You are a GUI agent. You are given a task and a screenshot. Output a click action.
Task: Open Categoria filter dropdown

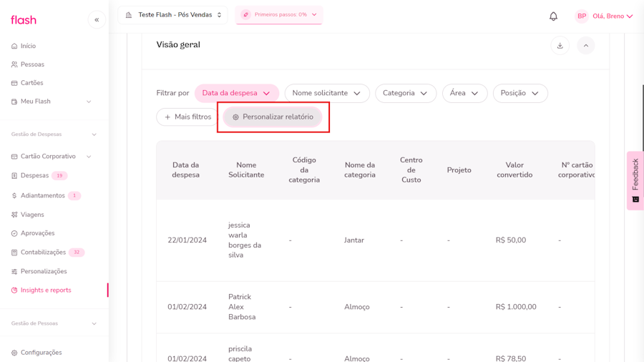pyautogui.click(x=406, y=93)
